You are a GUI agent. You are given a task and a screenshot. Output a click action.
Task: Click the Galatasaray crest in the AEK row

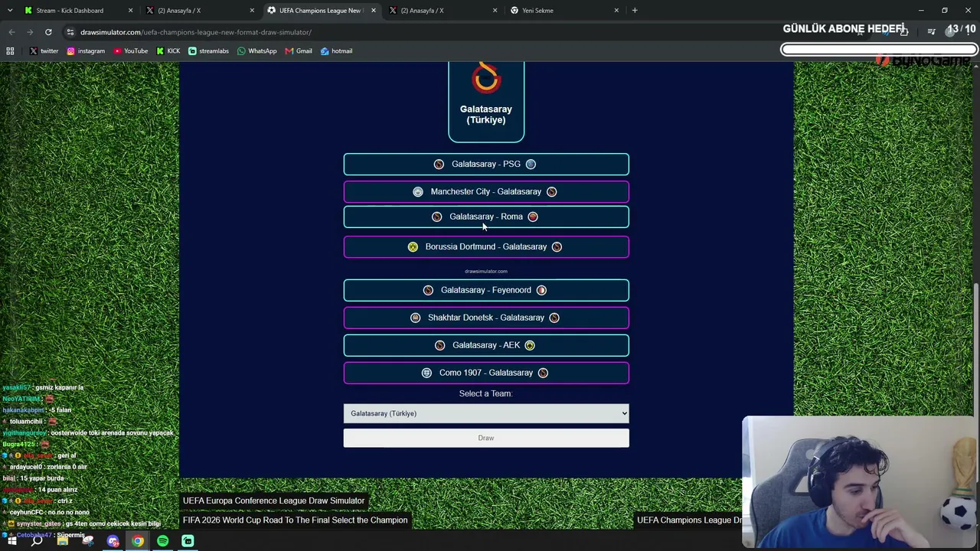[439, 345]
